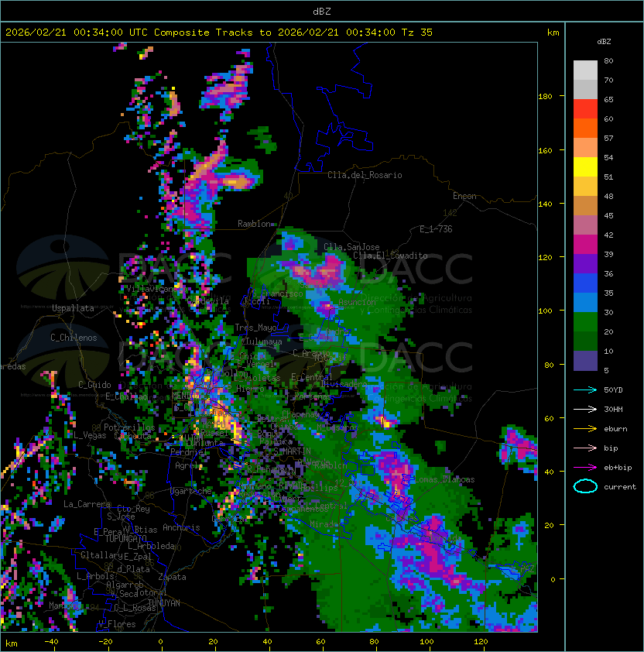The height and width of the screenshot is (652, 644).
Task: Click the TUNUYAN map label
Action: click(x=164, y=603)
